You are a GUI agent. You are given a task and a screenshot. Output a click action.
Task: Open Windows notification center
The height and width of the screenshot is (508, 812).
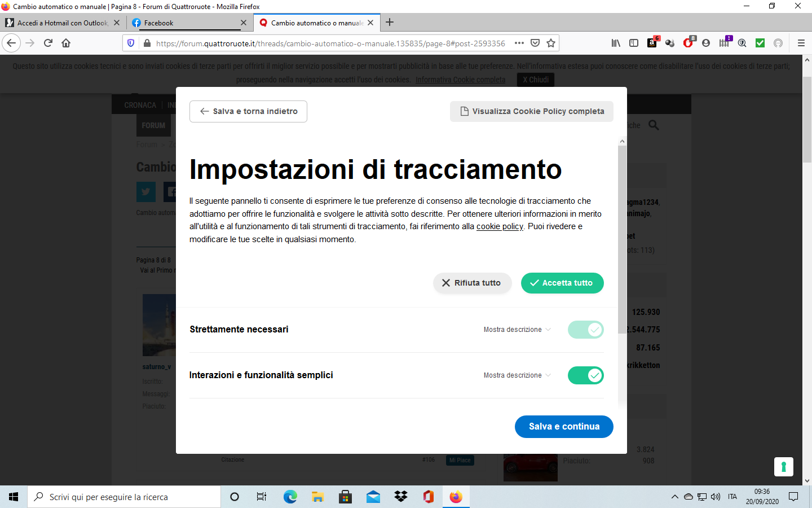(793, 497)
